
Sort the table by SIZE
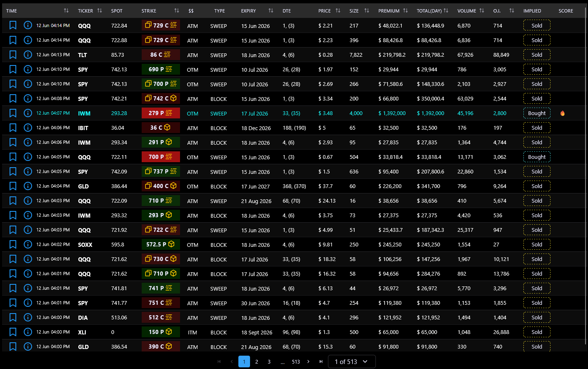tap(367, 10)
